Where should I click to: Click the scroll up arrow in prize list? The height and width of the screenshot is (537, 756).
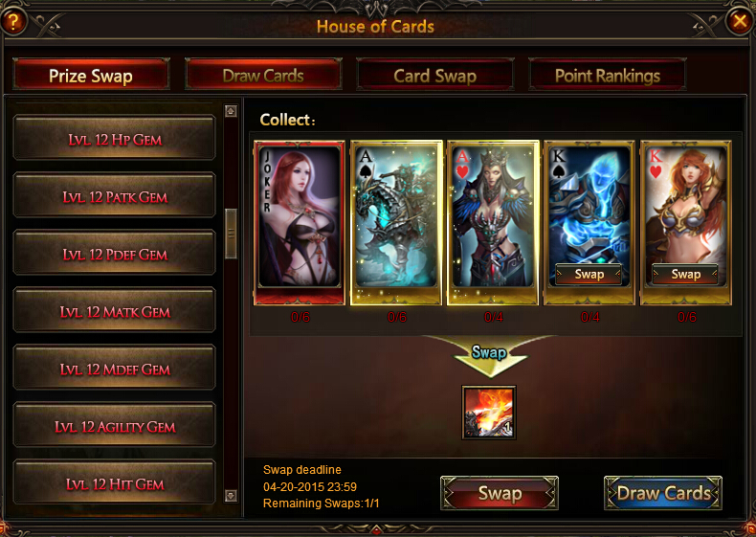(231, 111)
